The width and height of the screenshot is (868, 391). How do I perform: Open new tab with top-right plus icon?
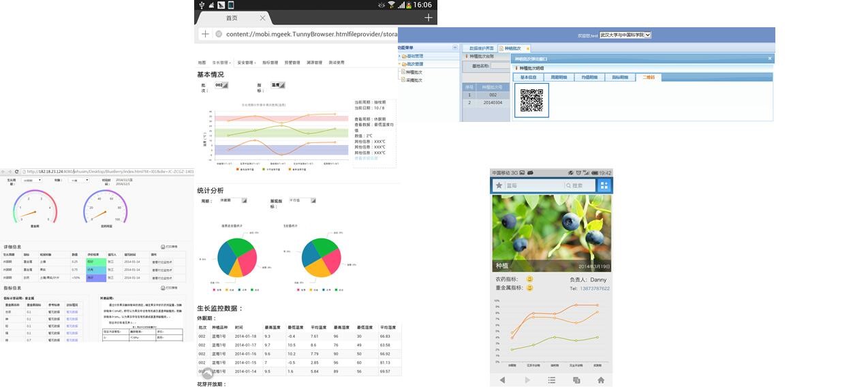[428, 18]
